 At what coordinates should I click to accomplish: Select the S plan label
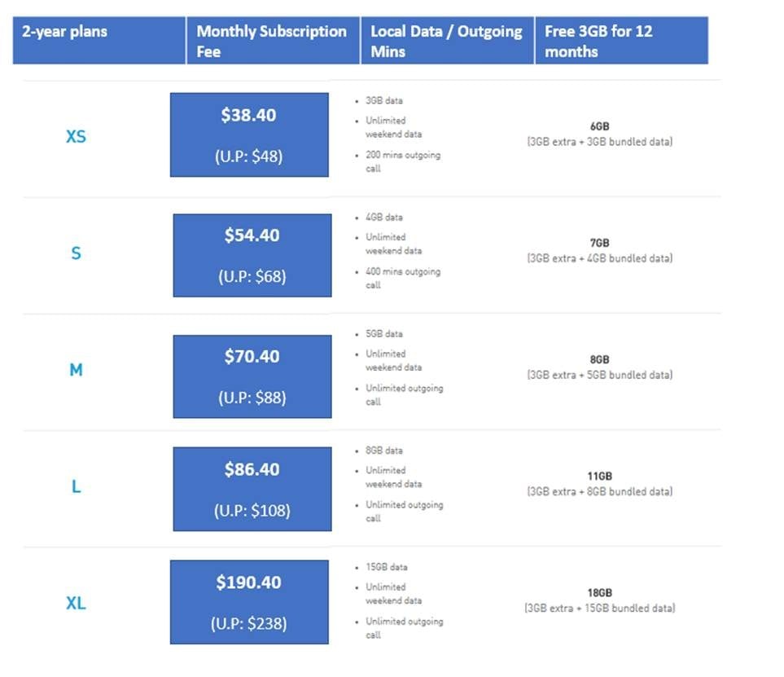[x=76, y=253]
